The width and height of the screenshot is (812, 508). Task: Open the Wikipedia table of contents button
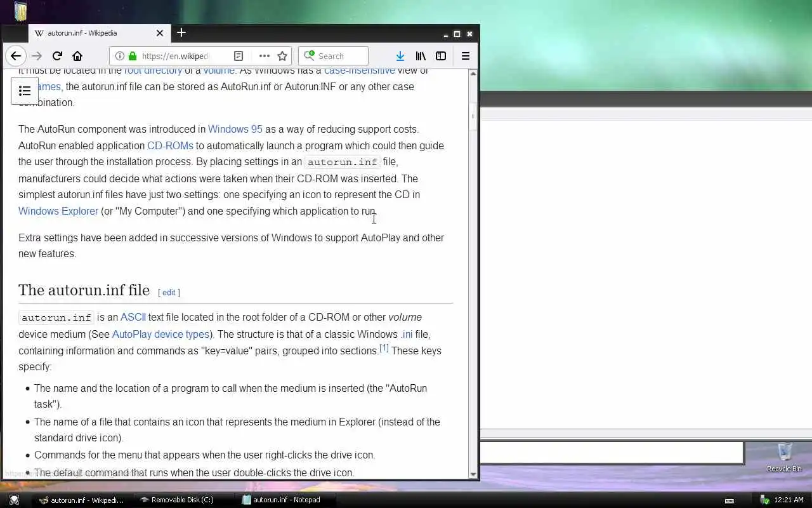(25, 91)
